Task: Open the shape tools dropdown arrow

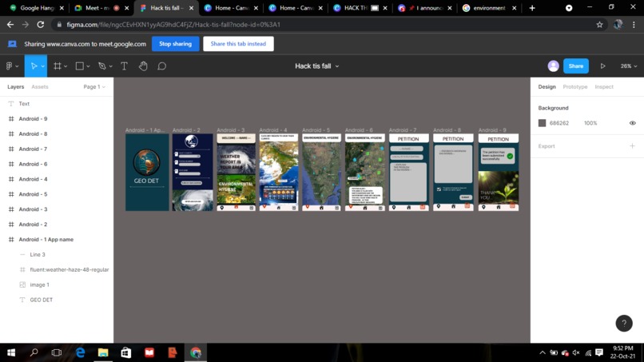Action: click(x=88, y=66)
